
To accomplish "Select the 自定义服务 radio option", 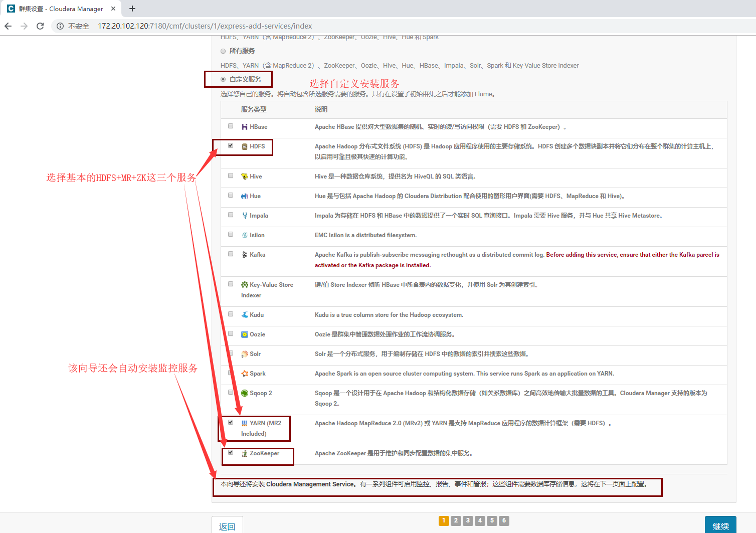I will [223, 79].
